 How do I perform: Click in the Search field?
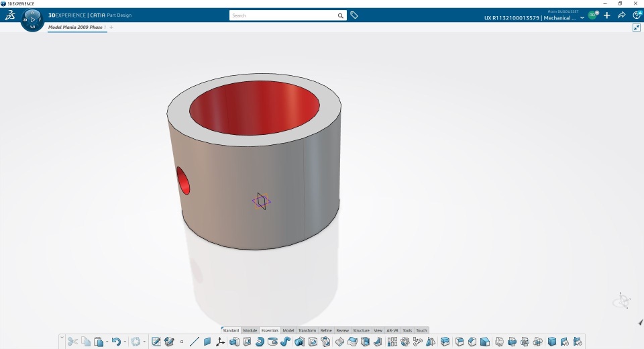pyautogui.click(x=283, y=15)
